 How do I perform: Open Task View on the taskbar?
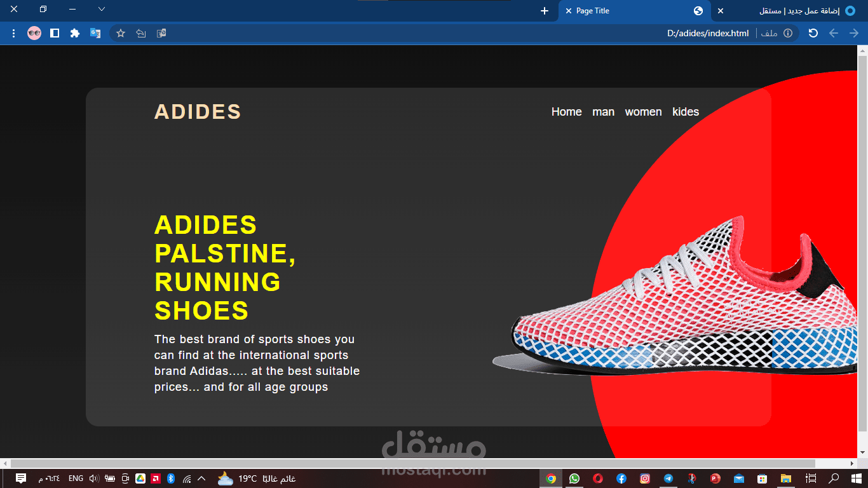coord(811,478)
